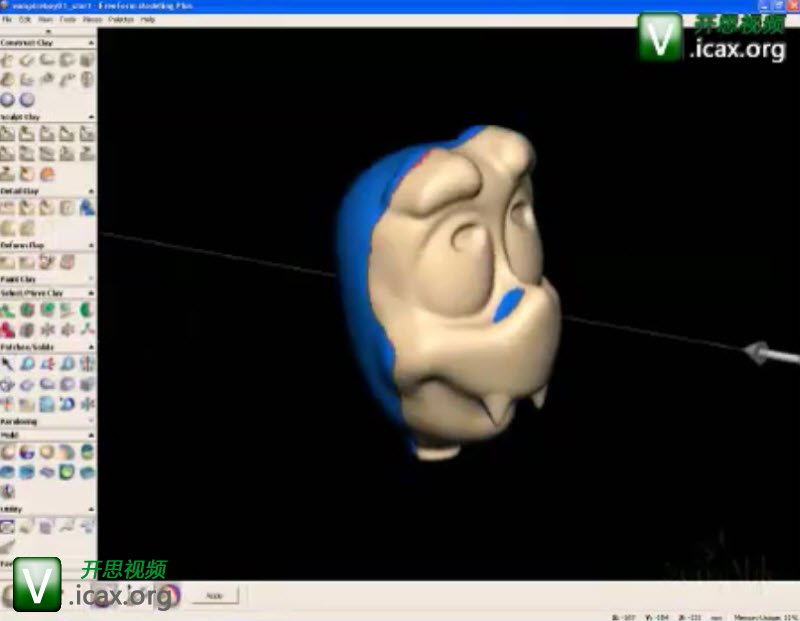
Task: Select first tool in Sculpt Clay section
Action: [8, 133]
